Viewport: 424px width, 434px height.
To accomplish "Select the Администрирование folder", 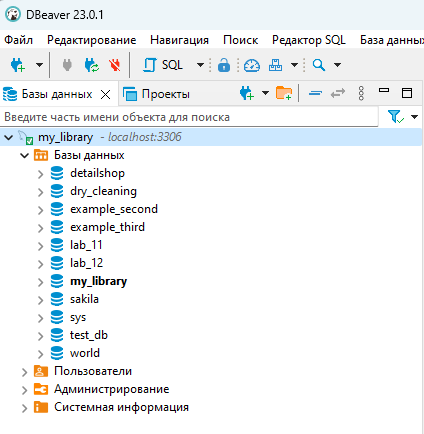I will point(111,389).
